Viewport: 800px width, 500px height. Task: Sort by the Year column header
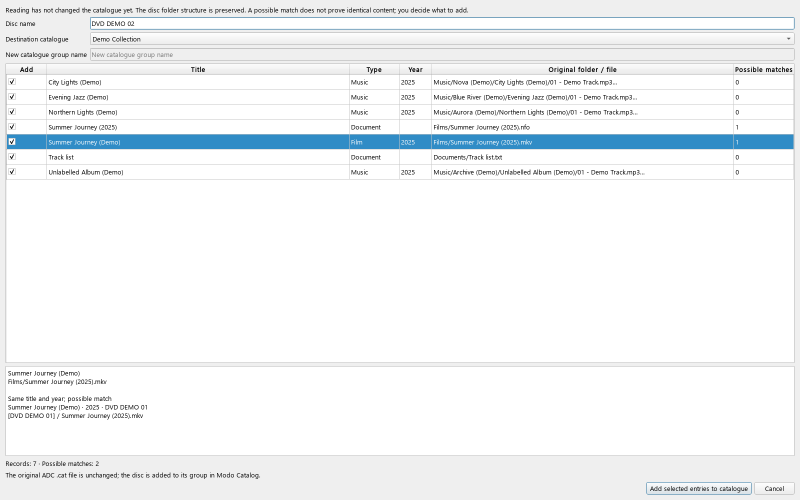tap(415, 69)
